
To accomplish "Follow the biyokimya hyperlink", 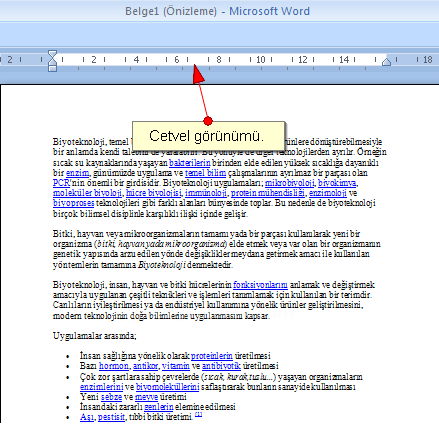I will pyautogui.click(x=337, y=183).
